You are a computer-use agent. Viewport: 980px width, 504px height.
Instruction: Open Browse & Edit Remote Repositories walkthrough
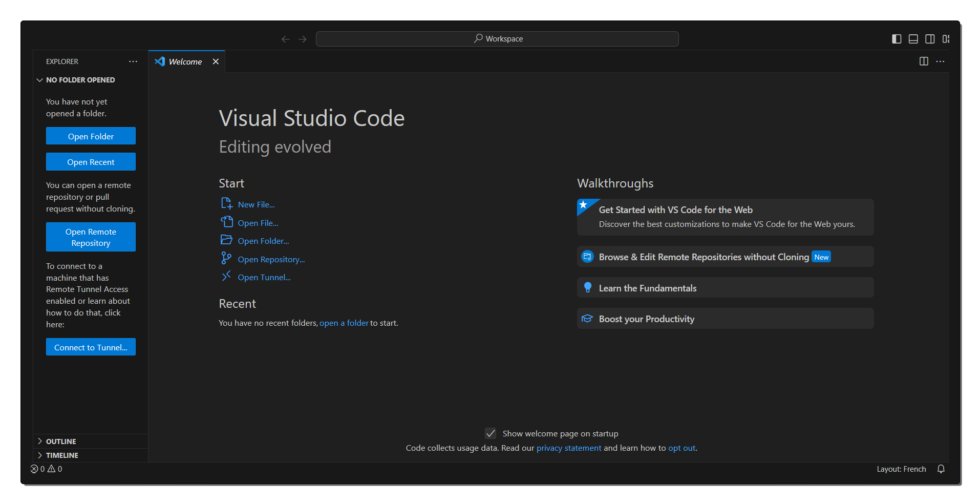pos(725,257)
